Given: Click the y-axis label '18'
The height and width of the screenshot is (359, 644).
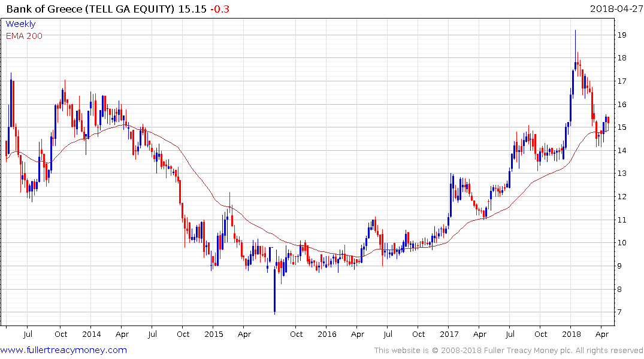Looking at the screenshot, I should click(622, 58).
